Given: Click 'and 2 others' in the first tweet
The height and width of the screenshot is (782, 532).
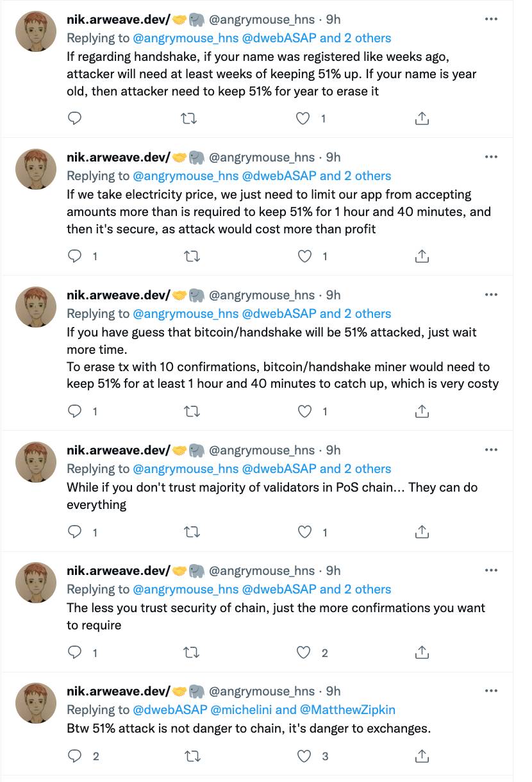Looking at the screenshot, I should [356, 38].
